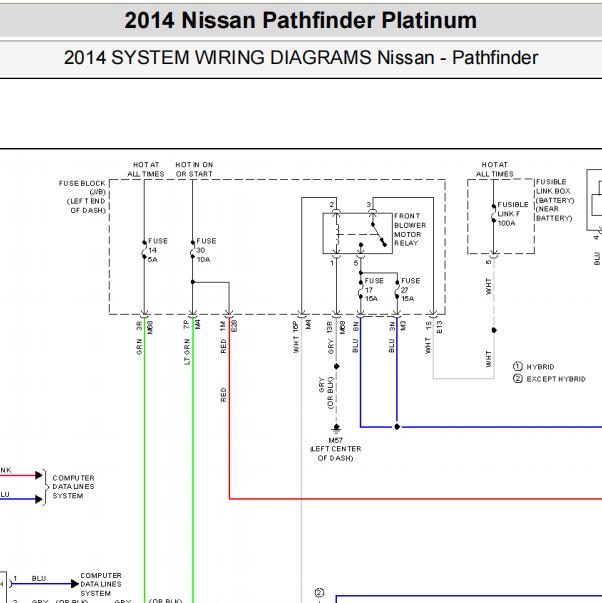Click the circled 2 "EXCEPT HYBRID" legend
The height and width of the screenshot is (603, 602).
549,379
